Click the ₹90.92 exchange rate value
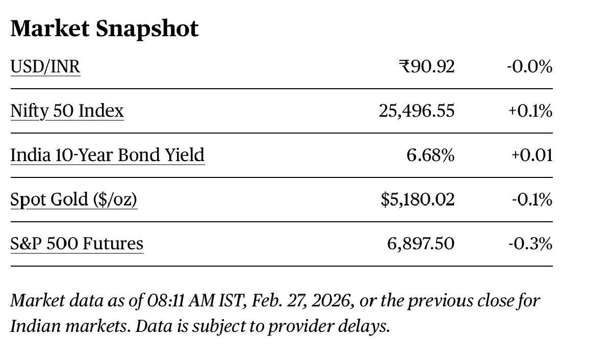Viewport: 612px width, 364px height. click(426, 67)
